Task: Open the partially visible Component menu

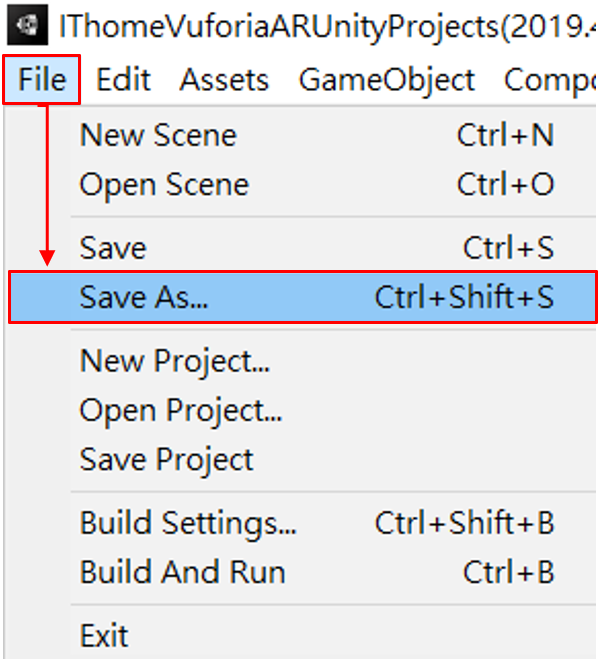Action: coord(550,80)
